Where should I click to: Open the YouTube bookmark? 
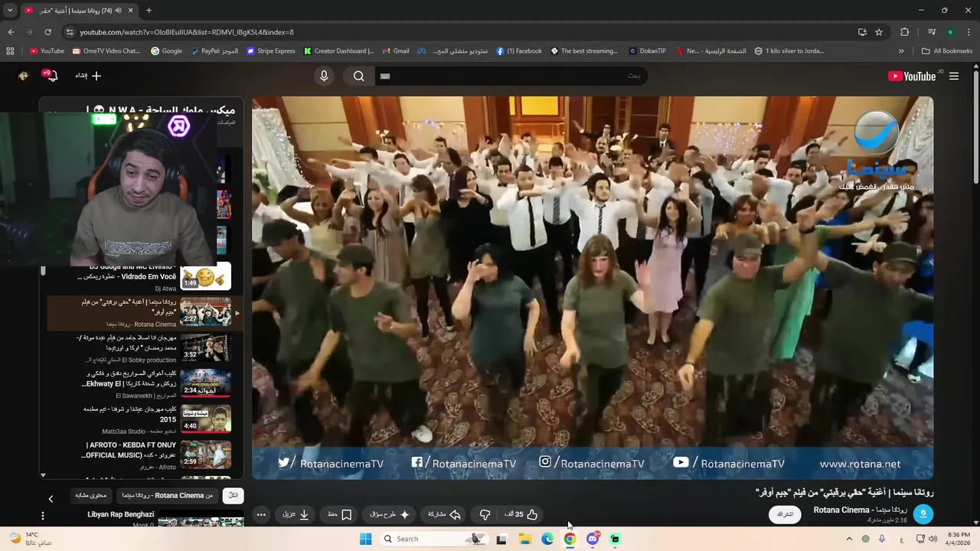(x=47, y=51)
